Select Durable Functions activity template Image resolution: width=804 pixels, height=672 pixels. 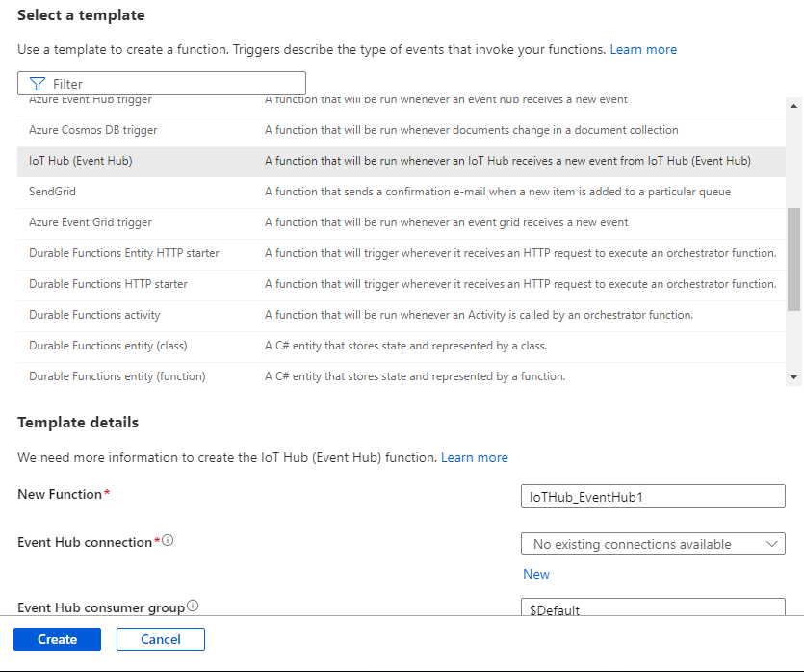94,315
